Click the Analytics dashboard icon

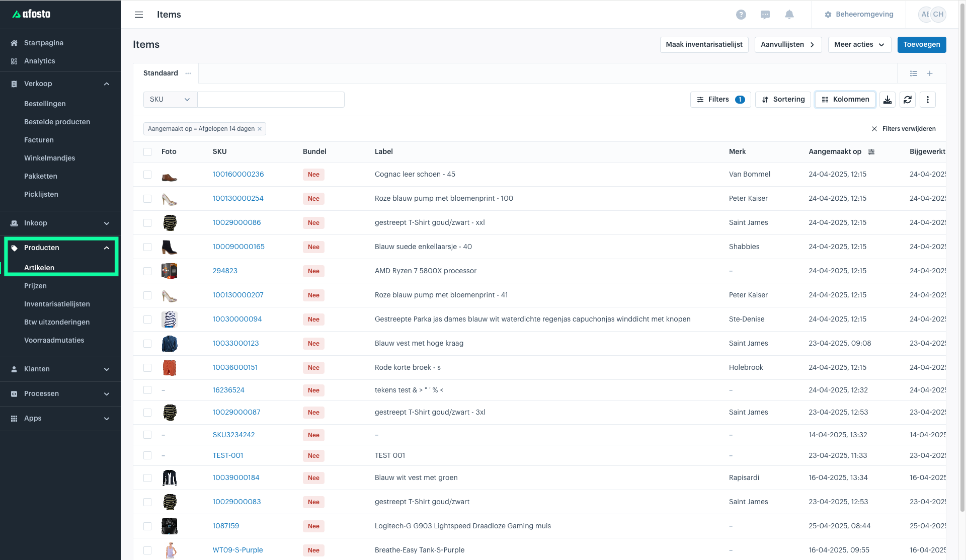(x=14, y=61)
